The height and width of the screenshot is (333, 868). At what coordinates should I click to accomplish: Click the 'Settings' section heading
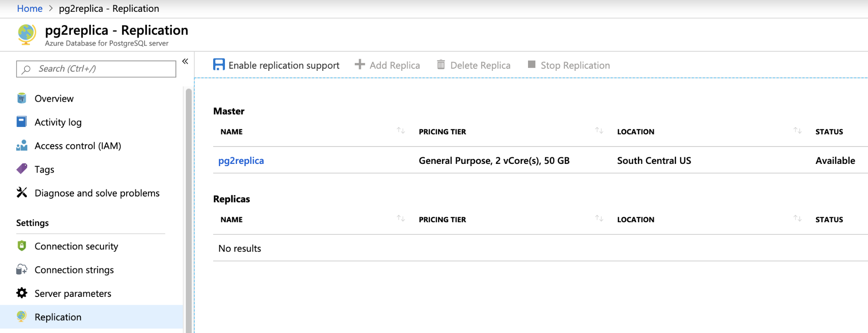tap(33, 223)
